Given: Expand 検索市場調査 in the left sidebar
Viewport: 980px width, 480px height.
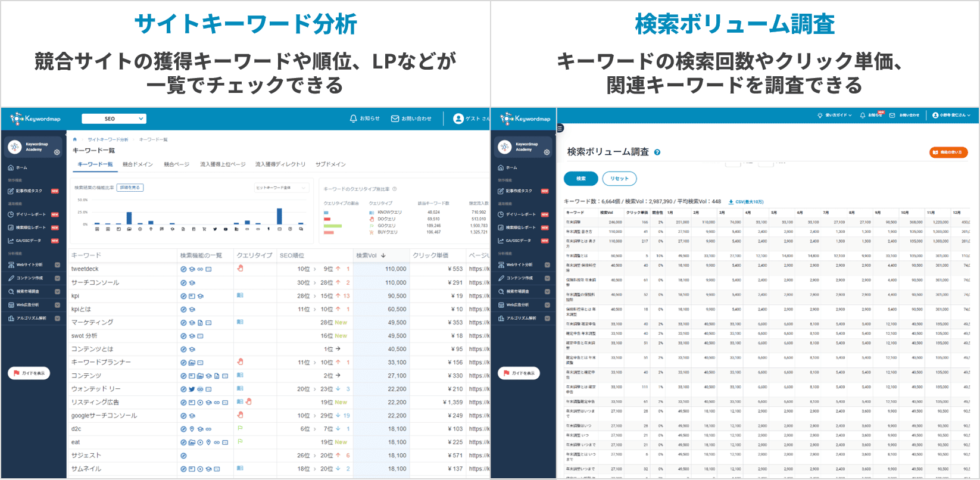Looking at the screenshot, I should click(57, 291).
